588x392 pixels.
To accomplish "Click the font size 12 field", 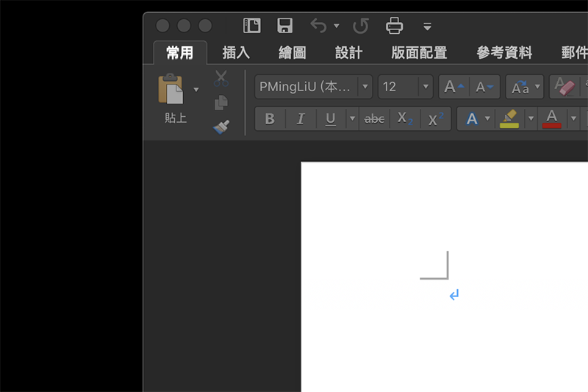I will 398,87.
